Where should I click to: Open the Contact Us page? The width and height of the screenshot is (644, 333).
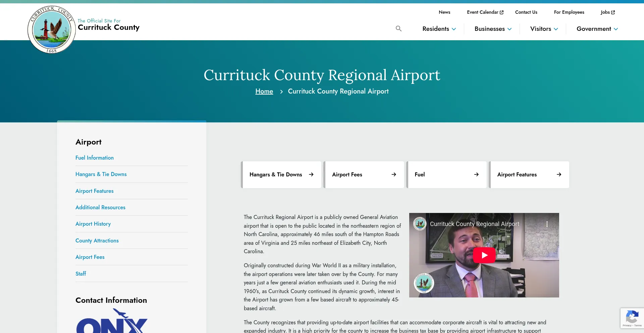[x=526, y=12]
